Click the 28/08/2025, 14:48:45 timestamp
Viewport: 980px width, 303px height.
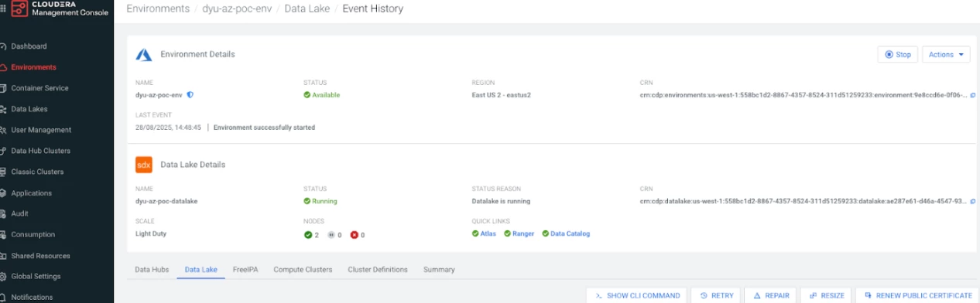click(x=168, y=127)
